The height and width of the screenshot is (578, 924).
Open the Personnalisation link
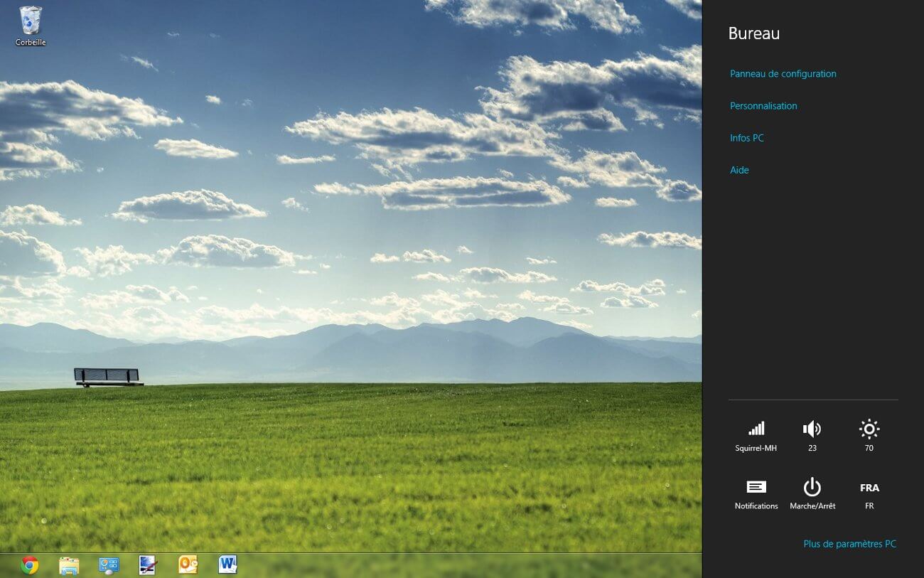click(x=763, y=106)
